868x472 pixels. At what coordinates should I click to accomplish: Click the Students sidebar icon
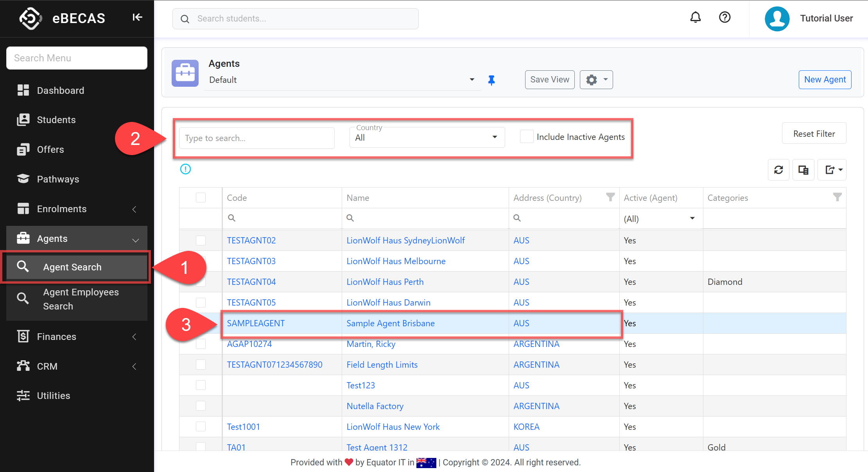coord(23,120)
